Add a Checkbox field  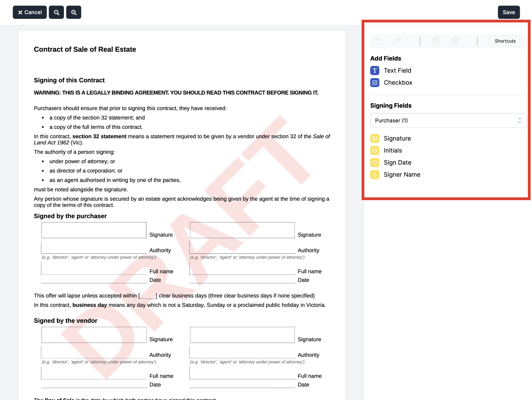click(398, 83)
